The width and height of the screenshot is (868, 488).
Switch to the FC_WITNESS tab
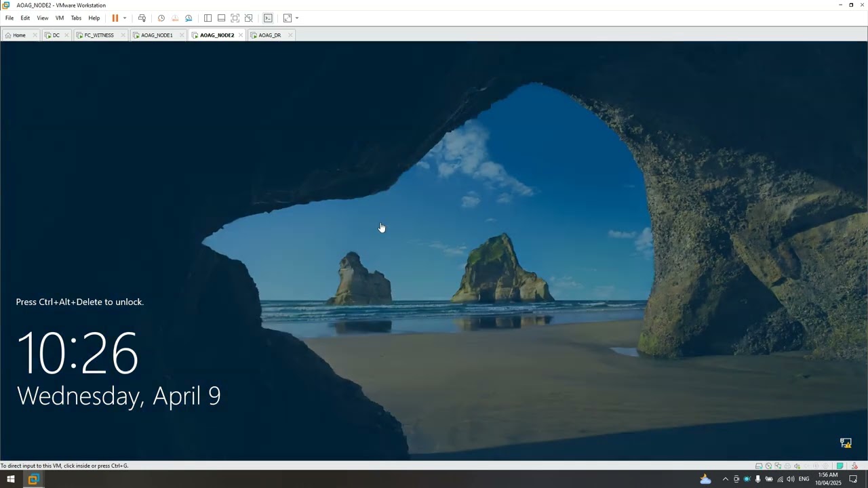point(99,35)
